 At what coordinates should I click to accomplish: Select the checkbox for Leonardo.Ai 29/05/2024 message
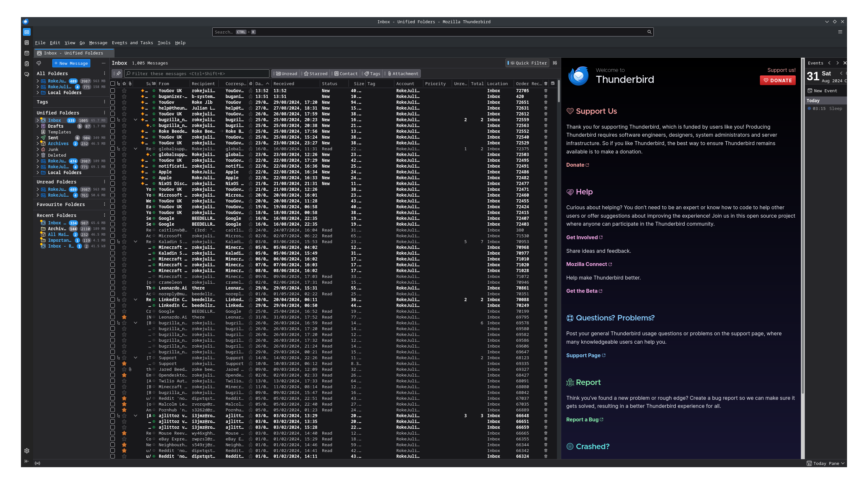[x=113, y=288]
